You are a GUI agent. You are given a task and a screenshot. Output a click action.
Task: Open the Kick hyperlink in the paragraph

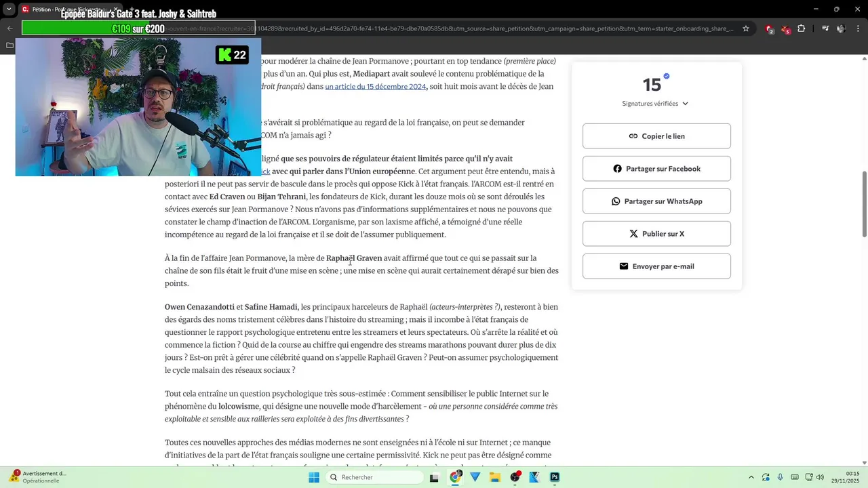265,171
